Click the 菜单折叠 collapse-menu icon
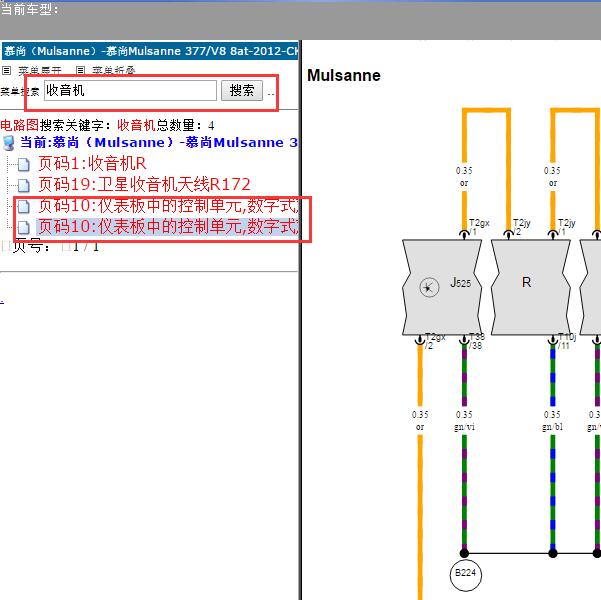The width and height of the screenshot is (601, 600). pos(80,70)
